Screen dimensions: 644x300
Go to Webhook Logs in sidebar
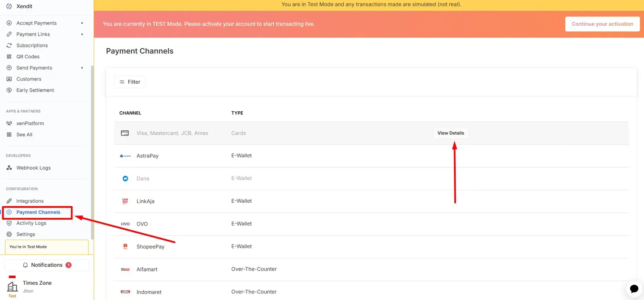point(33,168)
